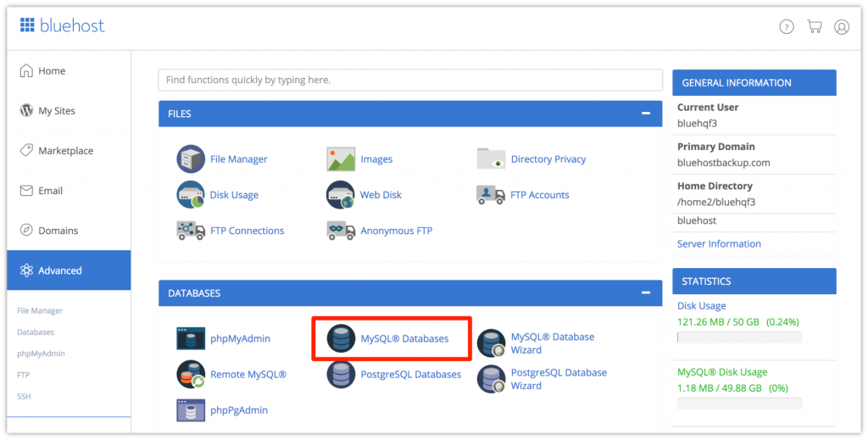Click the FTP Accounts text link

(540, 195)
